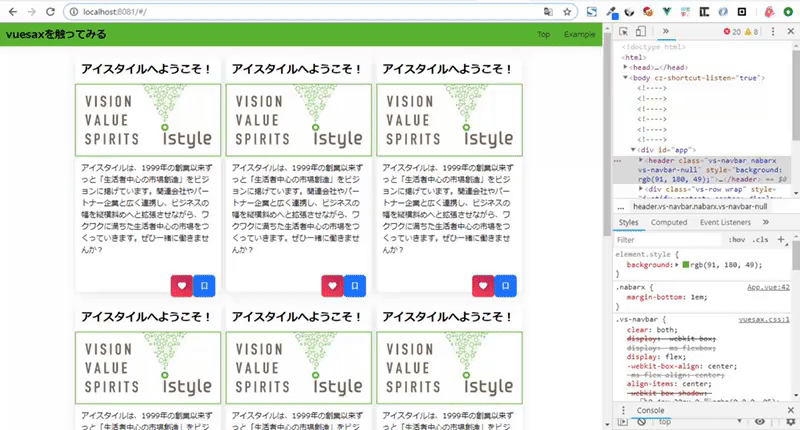Switch to the Computed tab
This screenshot has height=430, width=800.
(x=669, y=222)
